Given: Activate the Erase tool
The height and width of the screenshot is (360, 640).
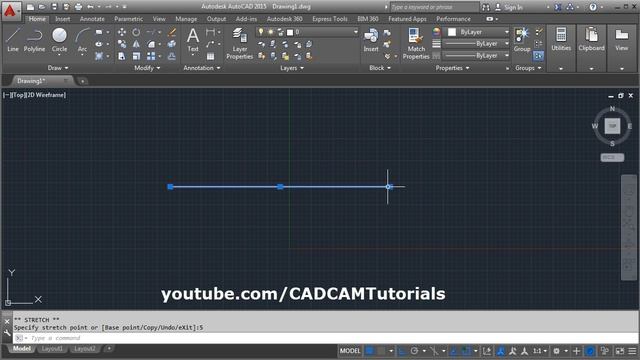Looking at the screenshot, I should tap(172, 32).
